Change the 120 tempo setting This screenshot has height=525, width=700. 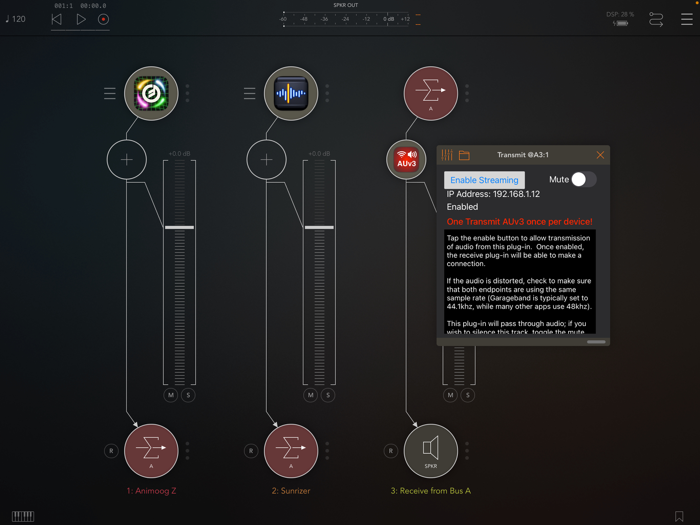pyautogui.click(x=16, y=19)
